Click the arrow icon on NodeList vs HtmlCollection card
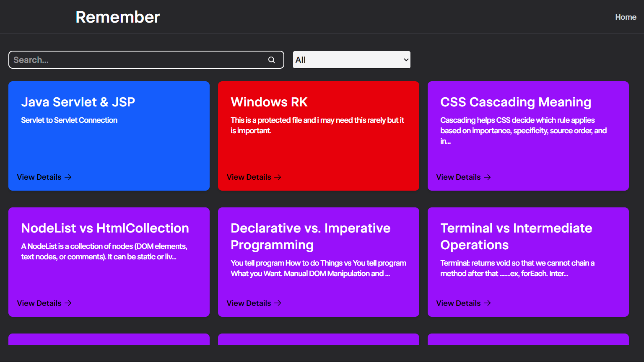This screenshot has width=644, height=362. pos(68,303)
